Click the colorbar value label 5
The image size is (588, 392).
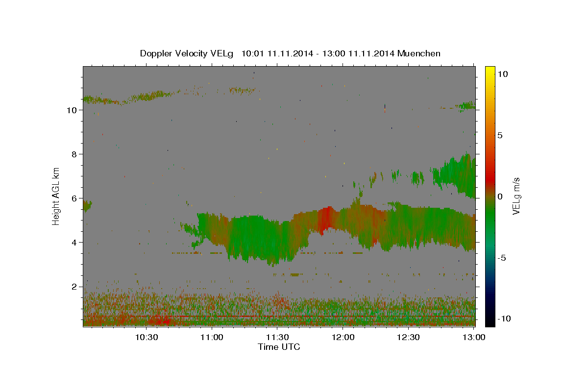(500, 135)
